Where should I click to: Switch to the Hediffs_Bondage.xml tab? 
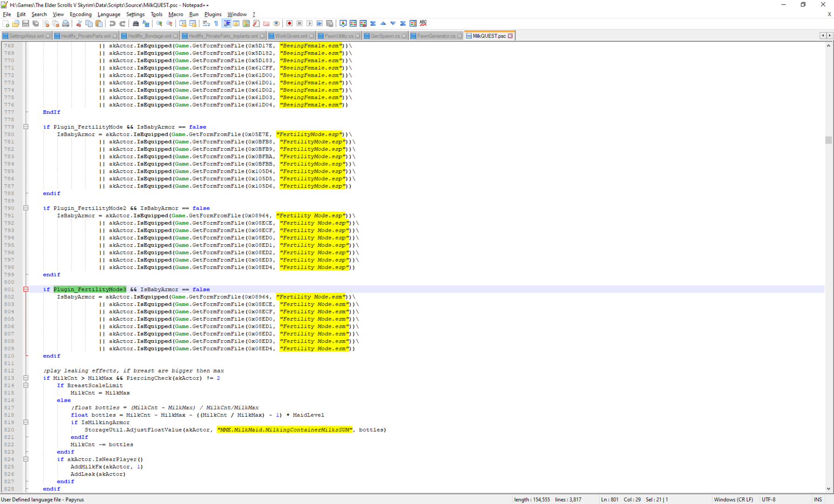click(x=149, y=36)
